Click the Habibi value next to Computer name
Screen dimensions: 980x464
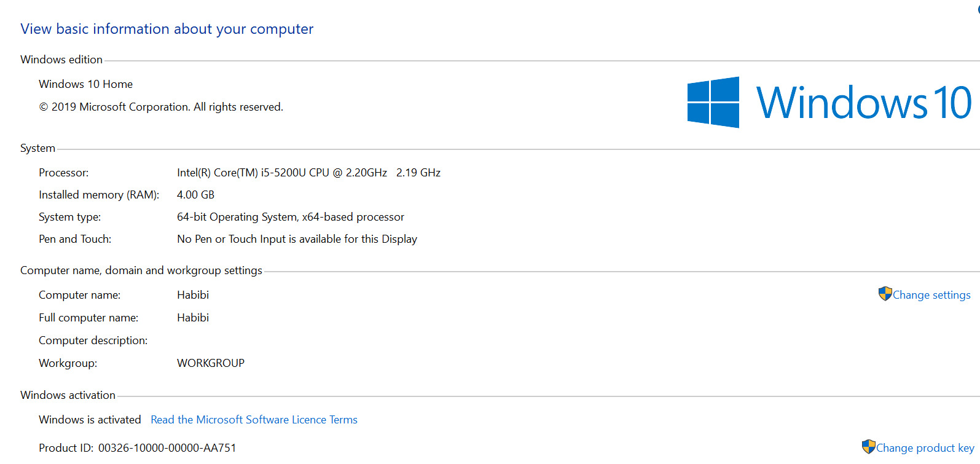[x=193, y=295]
